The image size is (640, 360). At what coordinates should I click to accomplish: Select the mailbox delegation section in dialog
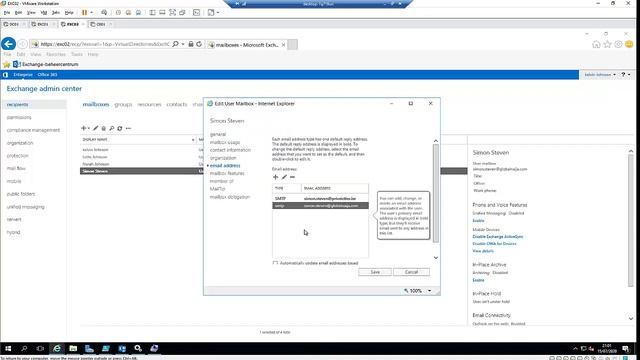(x=230, y=197)
